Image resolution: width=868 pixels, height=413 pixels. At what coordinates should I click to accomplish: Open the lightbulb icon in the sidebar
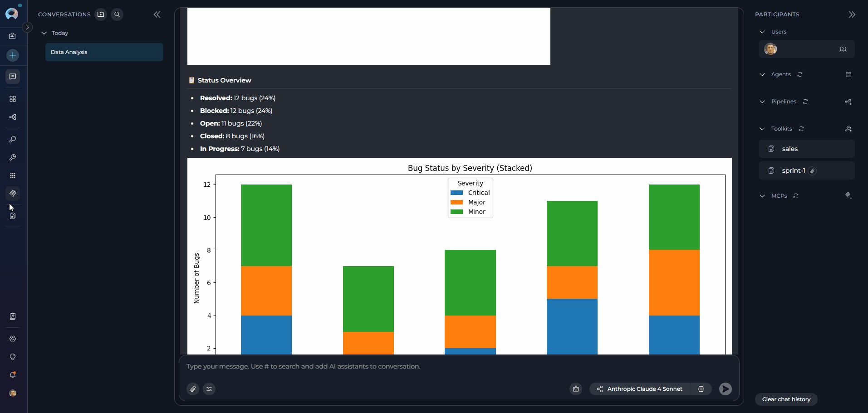(x=13, y=357)
